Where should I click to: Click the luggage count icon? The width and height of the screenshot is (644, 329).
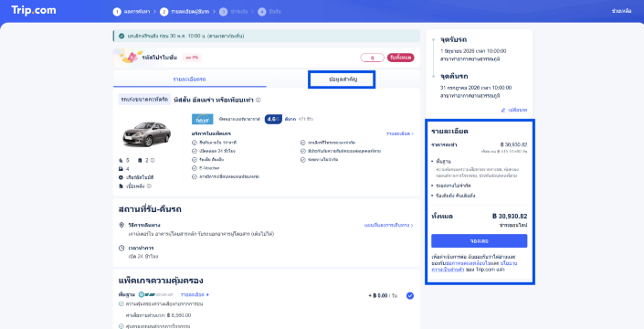[x=140, y=160]
